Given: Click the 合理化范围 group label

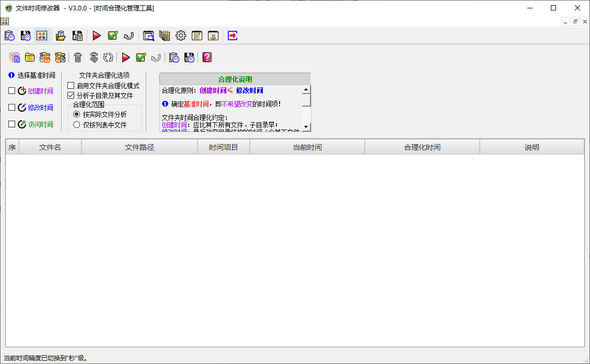Looking at the screenshot, I should coord(88,104).
